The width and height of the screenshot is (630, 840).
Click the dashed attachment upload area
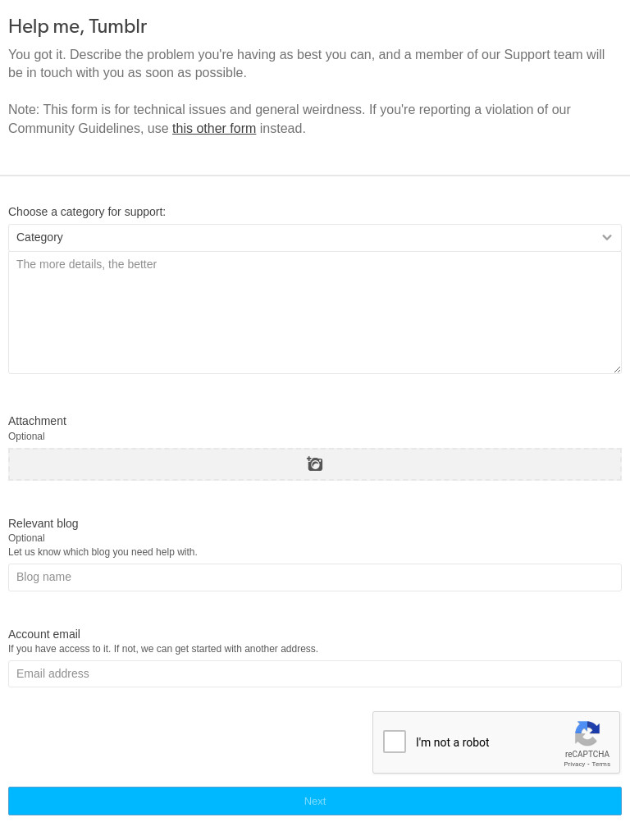(315, 464)
